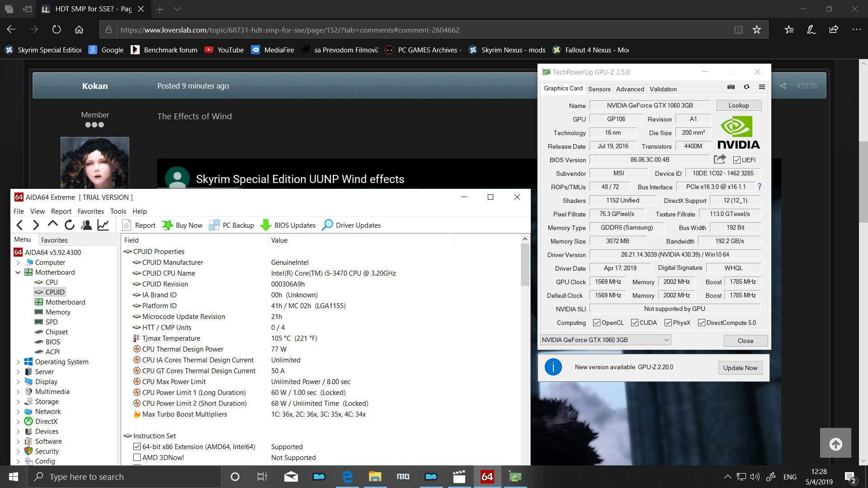Click the GPU-Z Close button
The image size is (868, 488).
coord(745,341)
